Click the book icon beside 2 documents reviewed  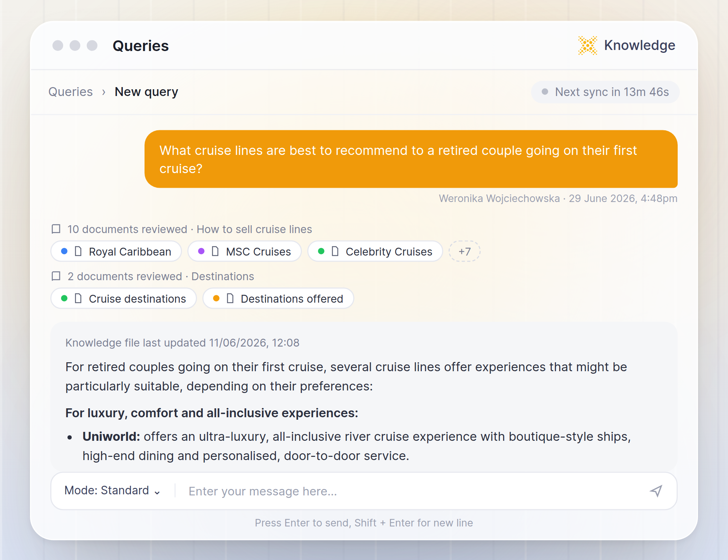click(56, 276)
